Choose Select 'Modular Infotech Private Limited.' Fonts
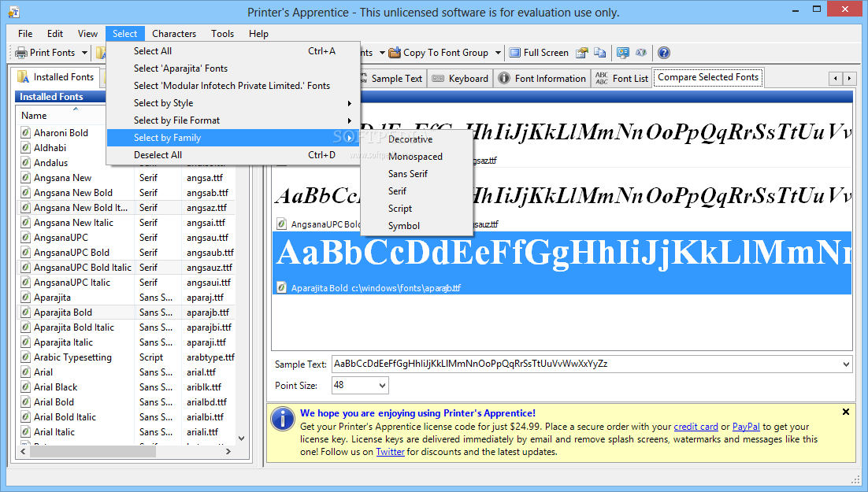Screen dimensions: 868x492 pyautogui.click(x=233, y=86)
